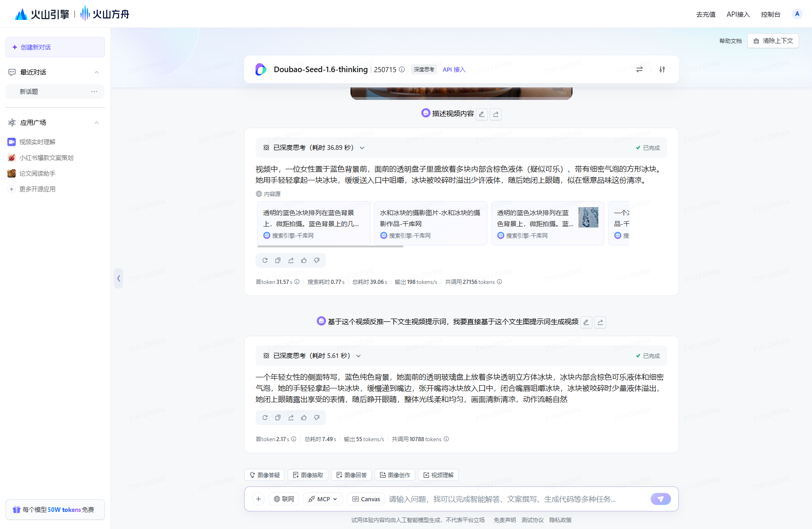Share the second answer about 年轻女性
The width and height of the screenshot is (812, 529).
coord(291,418)
